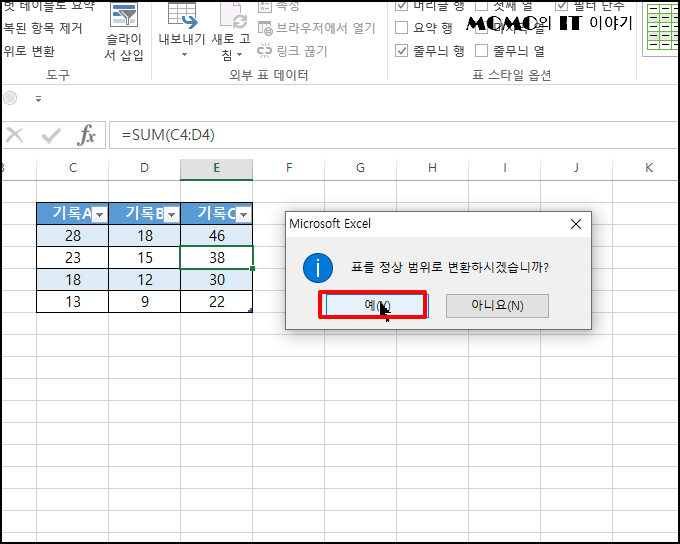
Task: Click 범위로 변환 in the tools group
Action: click(x=29, y=51)
